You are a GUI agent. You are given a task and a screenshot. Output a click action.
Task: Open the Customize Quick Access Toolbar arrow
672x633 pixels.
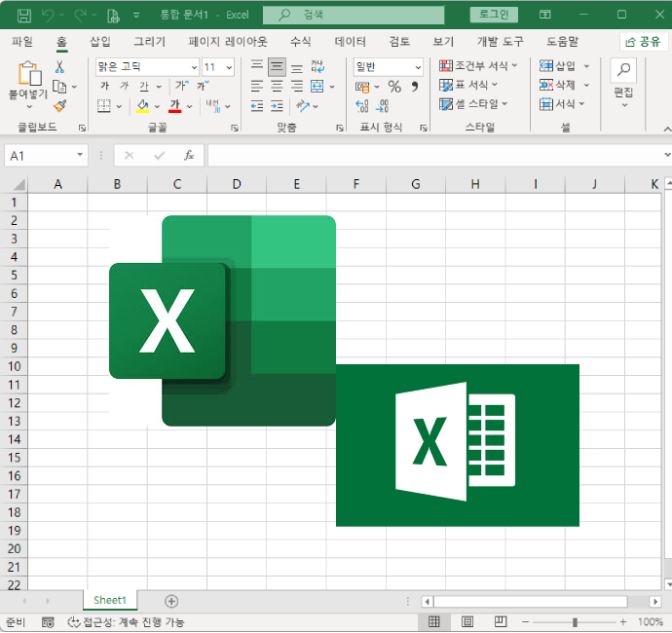pyautogui.click(x=136, y=16)
